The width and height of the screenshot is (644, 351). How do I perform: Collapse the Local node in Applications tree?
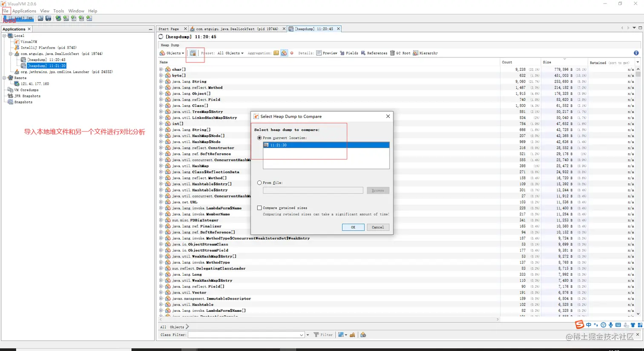coord(4,36)
